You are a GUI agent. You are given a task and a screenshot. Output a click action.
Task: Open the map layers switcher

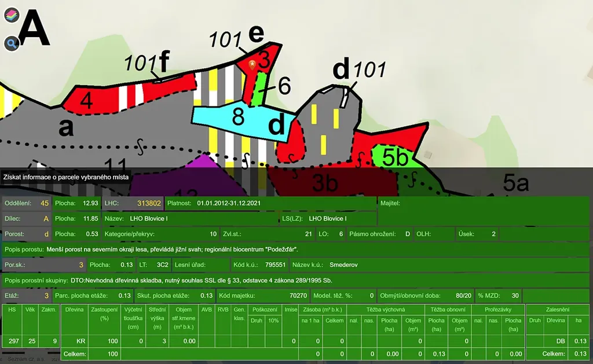click(12, 16)
